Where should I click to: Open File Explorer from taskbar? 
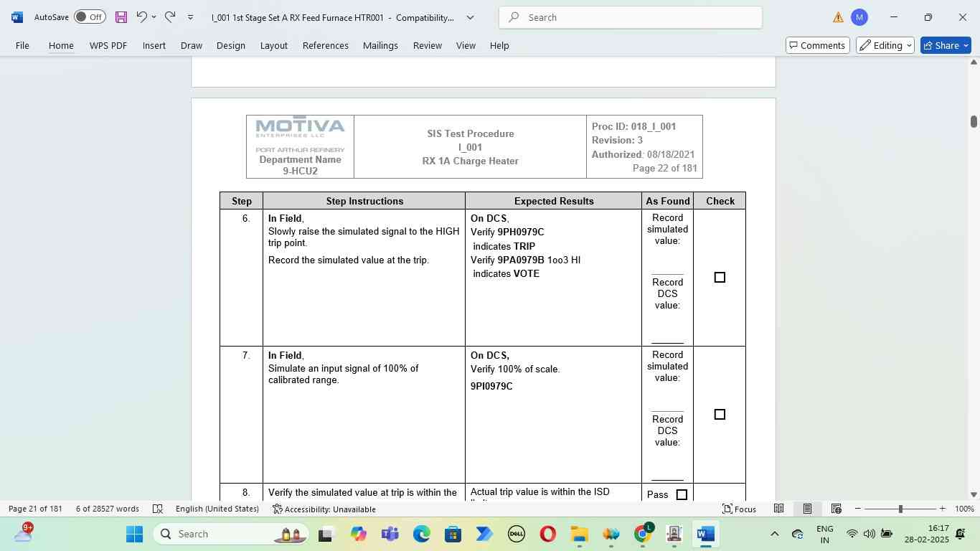[x=579, y=534]
